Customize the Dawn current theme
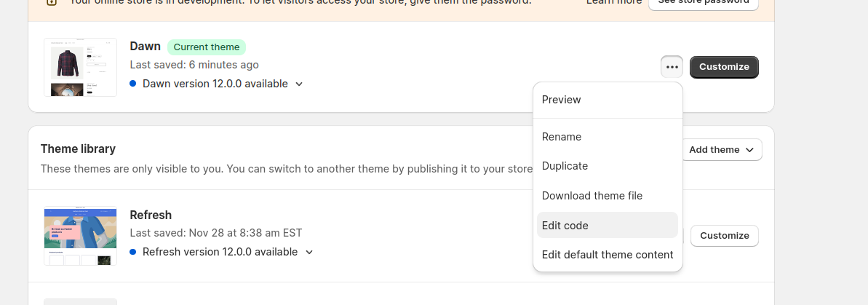Screen dimensions: 868x305 point(724,67)
